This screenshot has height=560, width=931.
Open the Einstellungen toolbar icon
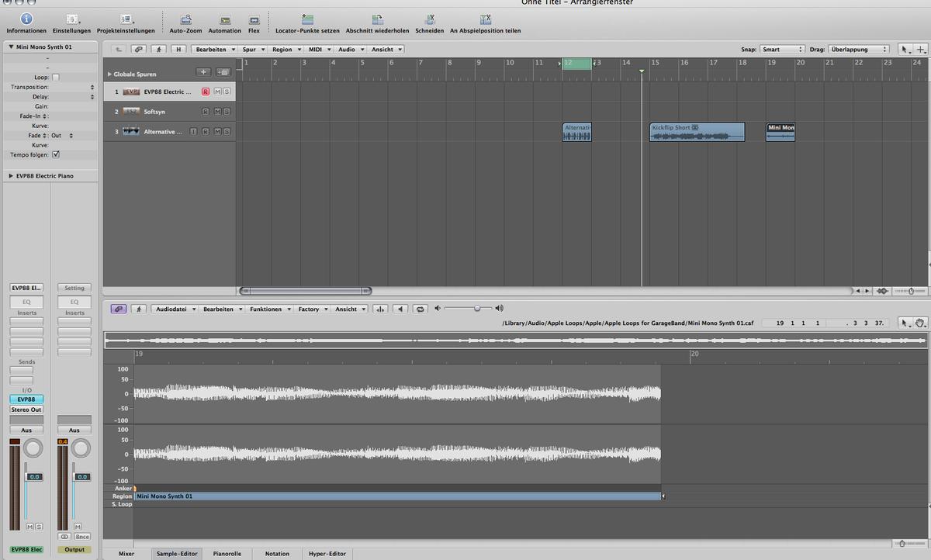[71, 19]
